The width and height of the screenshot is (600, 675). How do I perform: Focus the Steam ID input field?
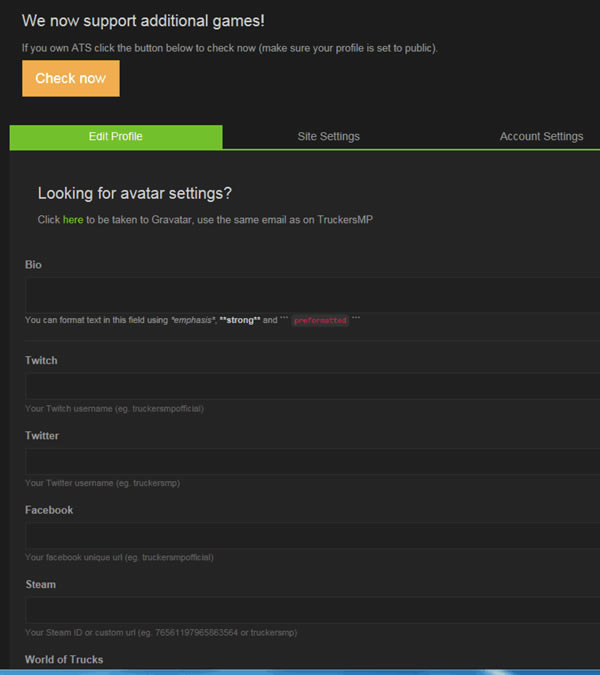click(x=312, y=610)
